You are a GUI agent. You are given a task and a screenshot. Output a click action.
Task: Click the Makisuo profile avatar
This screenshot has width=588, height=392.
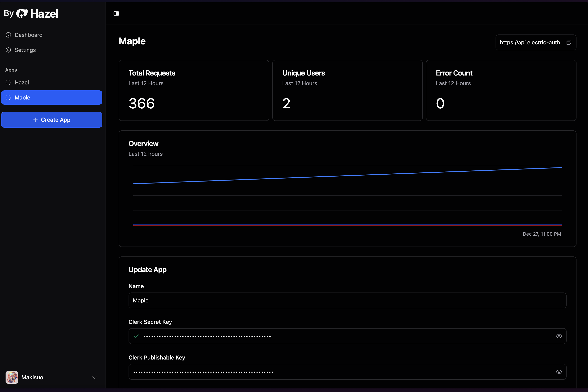pos(12,377)
